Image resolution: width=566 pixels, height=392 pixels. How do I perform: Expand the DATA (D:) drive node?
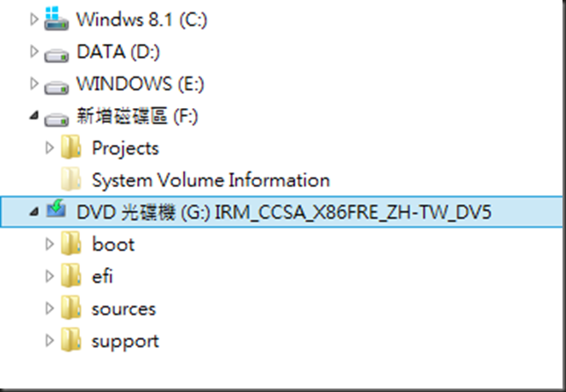[33, 51]
